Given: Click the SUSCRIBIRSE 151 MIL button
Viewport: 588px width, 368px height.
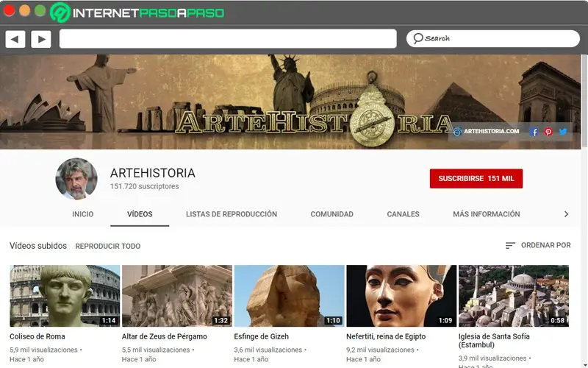Looking at the screenshot, I should coord(476,178).
